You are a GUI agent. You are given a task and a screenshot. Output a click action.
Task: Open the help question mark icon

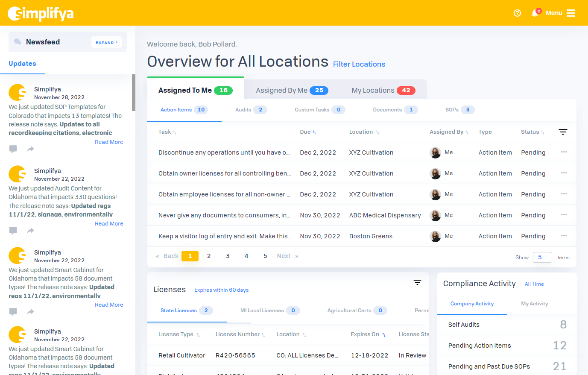(x=517, y=13)
